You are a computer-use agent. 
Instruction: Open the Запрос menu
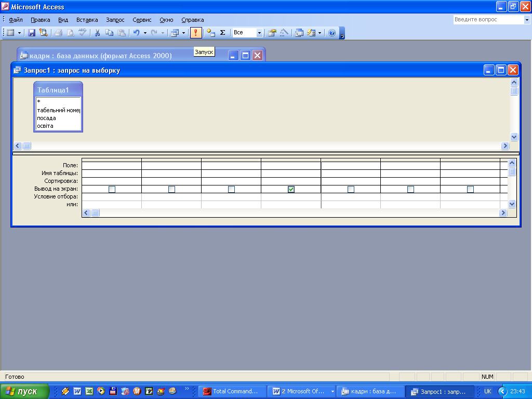(115, 20)
